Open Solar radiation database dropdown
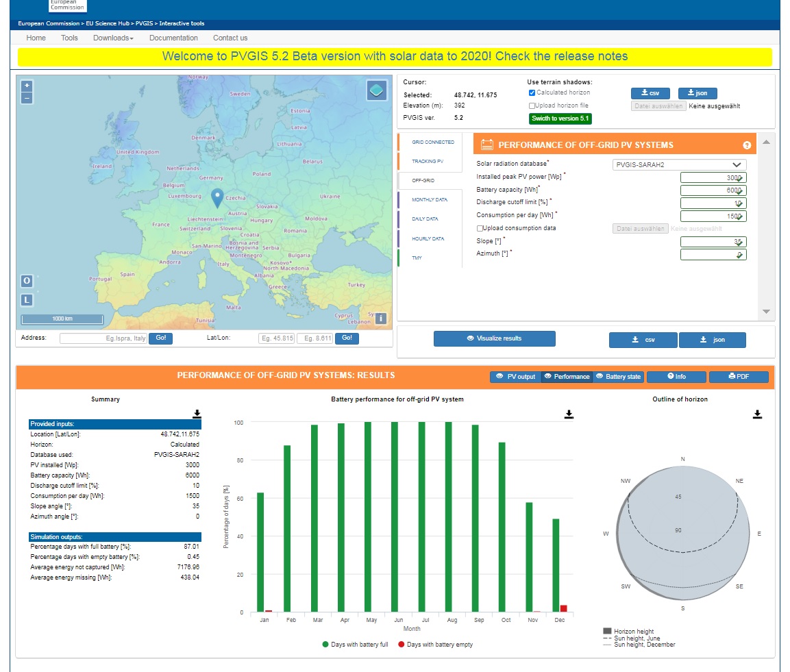Image resolution: width=790 pixels, height=672 pixels. pos(679,164)
